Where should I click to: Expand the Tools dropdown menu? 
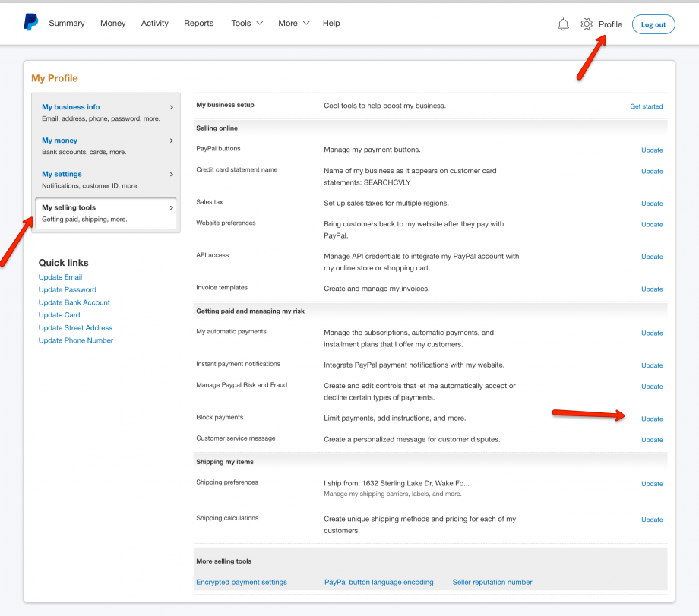(247, 24)
